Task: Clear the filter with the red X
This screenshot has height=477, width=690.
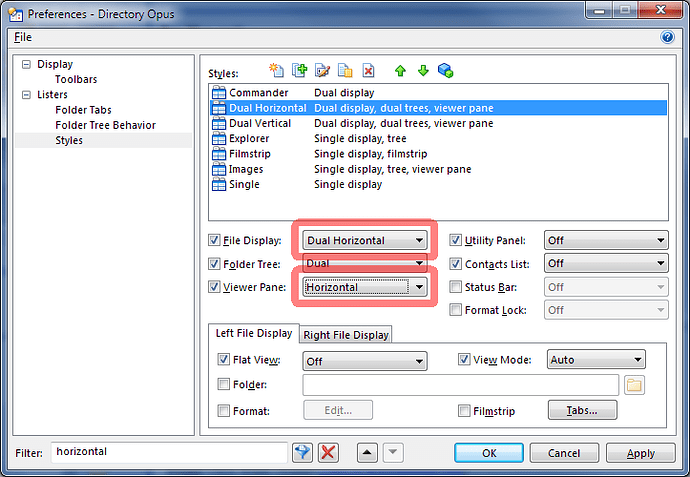Action: pyautogui.click(x=327, y=453)
